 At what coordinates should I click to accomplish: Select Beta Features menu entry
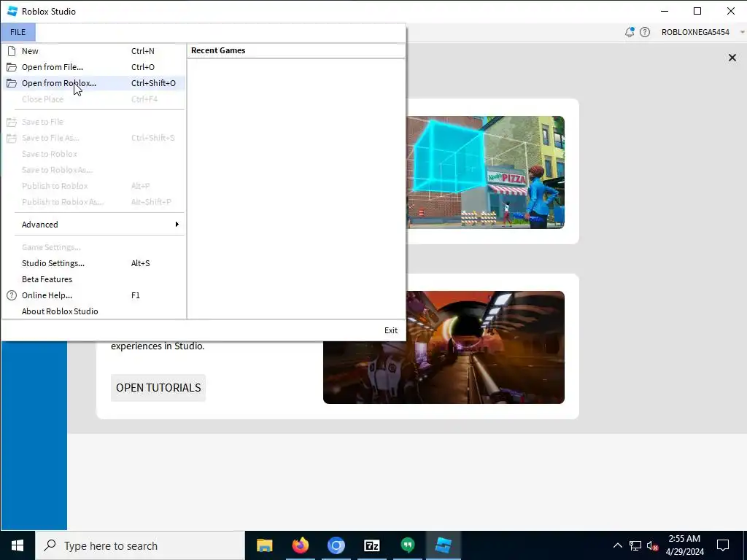tap(94, 279)
